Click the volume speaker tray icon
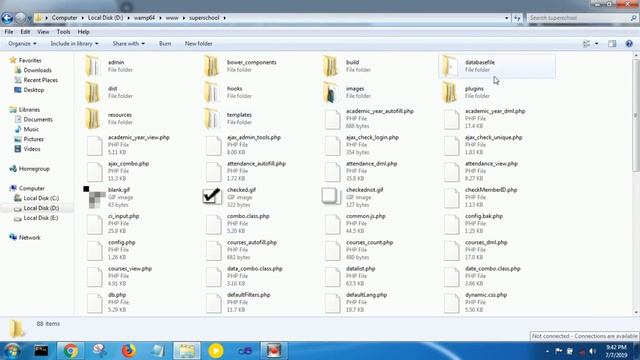The width and height of the screenshot is (640, 360). pos(593,351)
